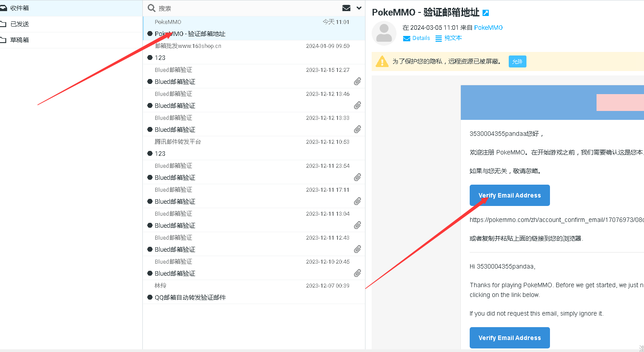The height and width of the screenshot is (352, 644).
Task: Click the sender avatar in the message header
Action: (x=384, y=33)
